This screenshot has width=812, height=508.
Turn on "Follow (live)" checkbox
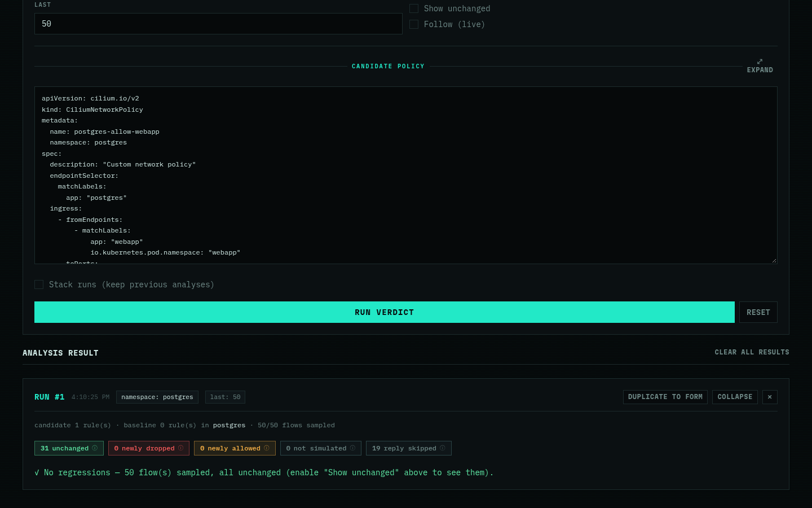(x=414, y=24)
